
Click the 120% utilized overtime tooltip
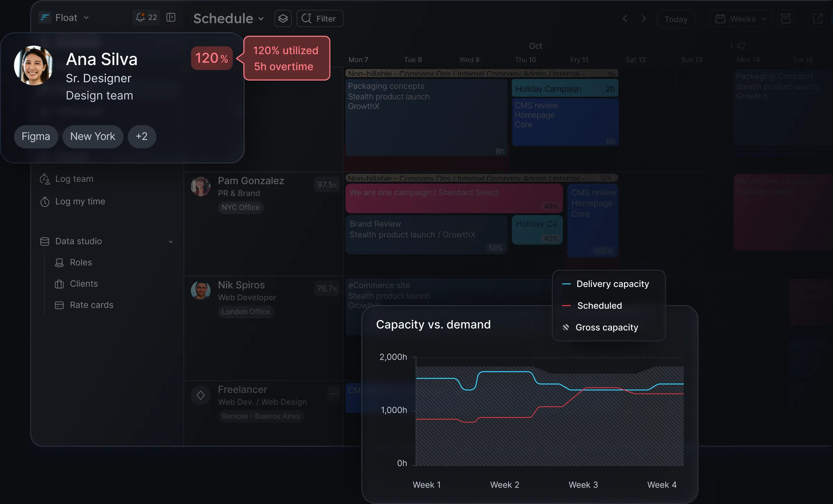[287, 58]
